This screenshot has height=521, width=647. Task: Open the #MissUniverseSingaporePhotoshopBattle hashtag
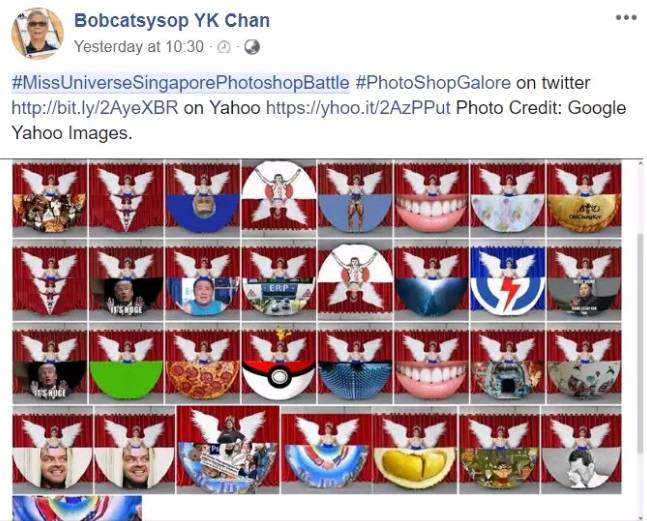pos(180,83)
